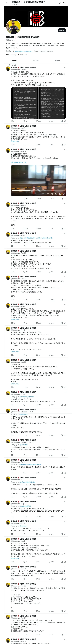The height and width of the screenshot is (644, 72).
Task: Enter fullscreen on the Mar 28 video
Action: click(64, 194)
